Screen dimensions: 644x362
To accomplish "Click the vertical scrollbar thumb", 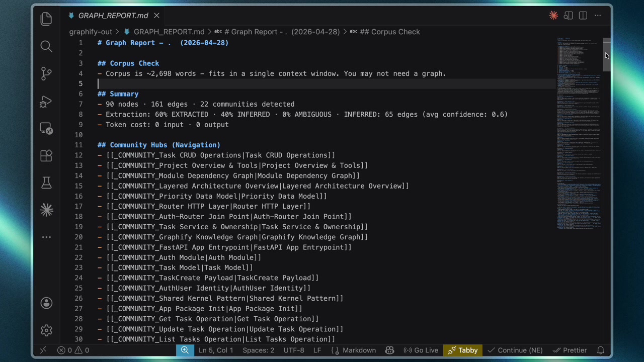I will coord(607,55).
